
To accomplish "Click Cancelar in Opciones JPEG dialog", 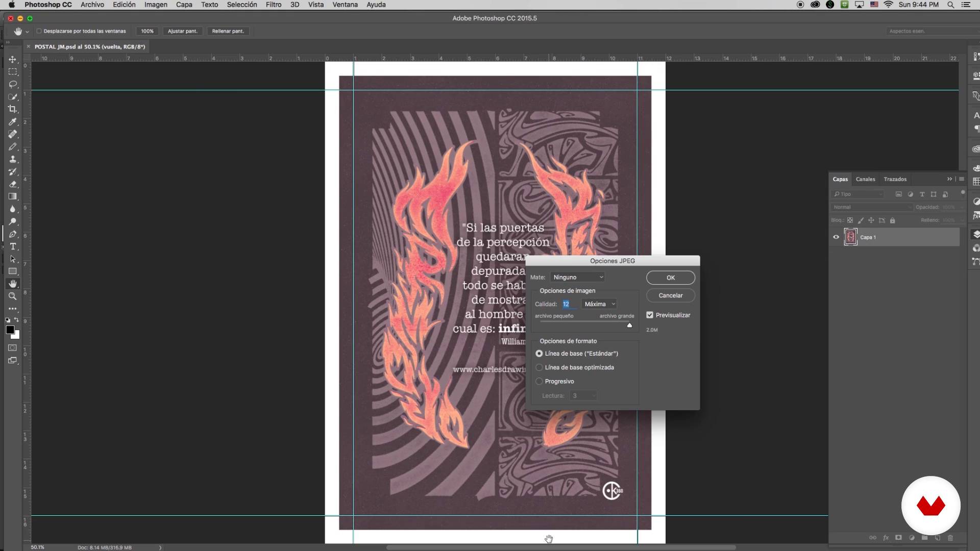I will [x=671, y=295].
